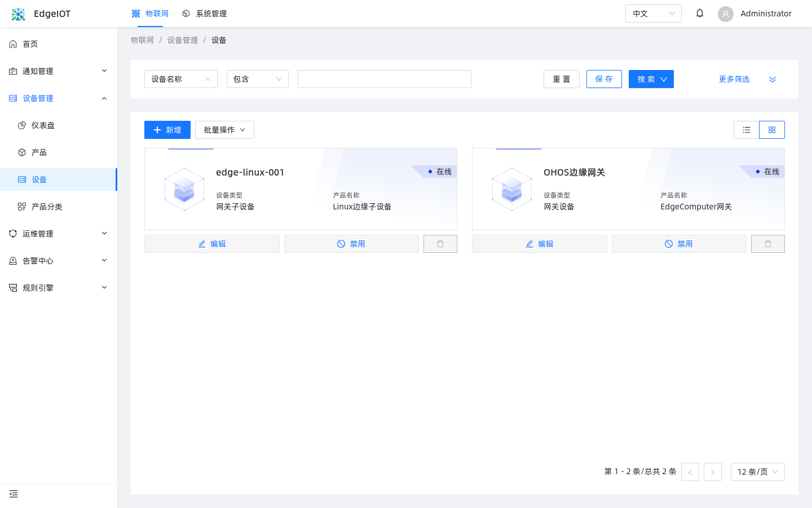The height and width of the screenshot is (508, 812).
Task: Expand 规则引擎 menu
Action: (59, 288)
